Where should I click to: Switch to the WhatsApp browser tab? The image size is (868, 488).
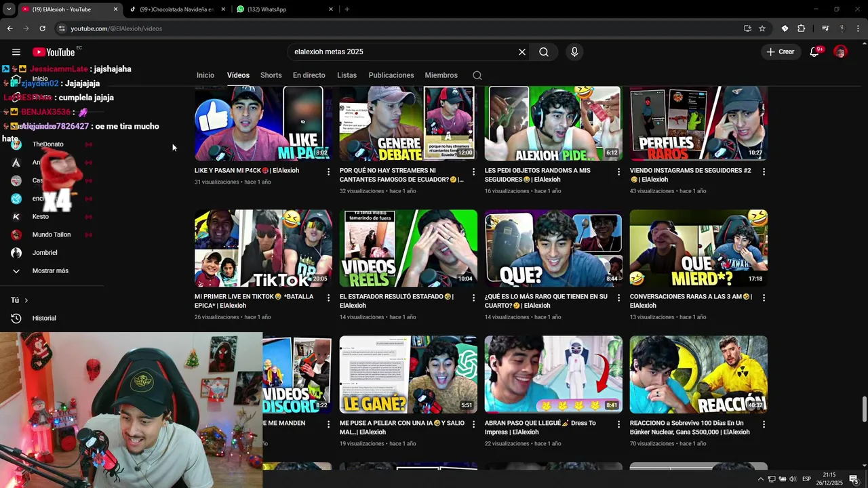click(285, 9)
